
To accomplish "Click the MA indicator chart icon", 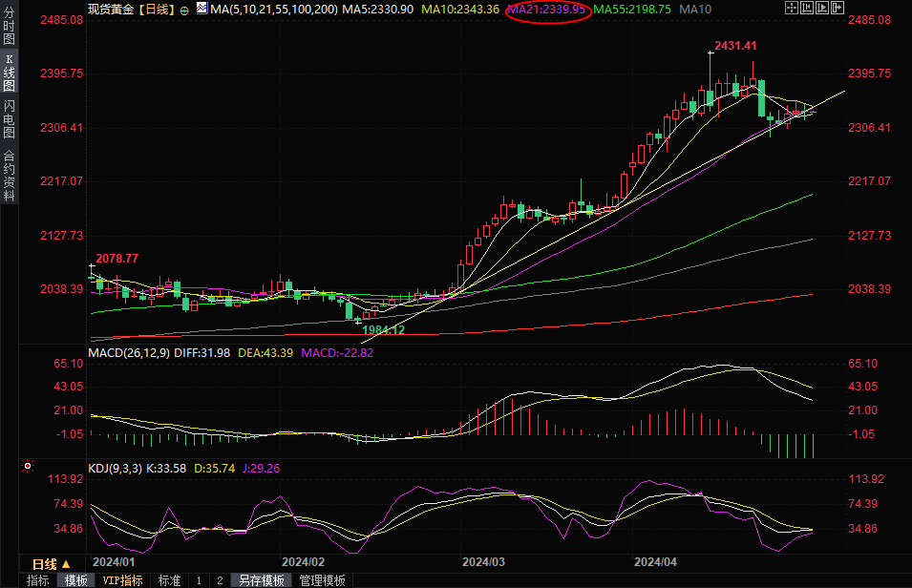I will (x=201, y=8).
